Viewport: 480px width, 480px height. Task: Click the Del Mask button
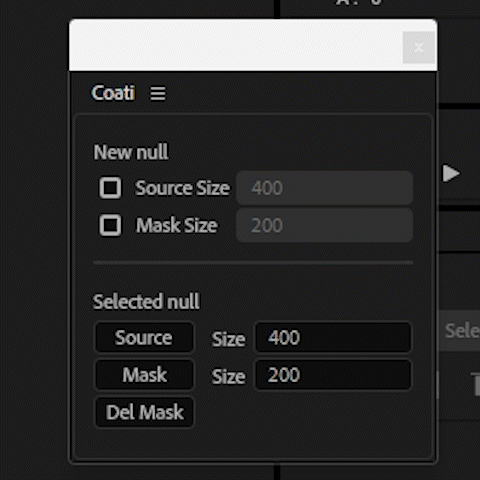pyautogui.click(x=144, y=412)
